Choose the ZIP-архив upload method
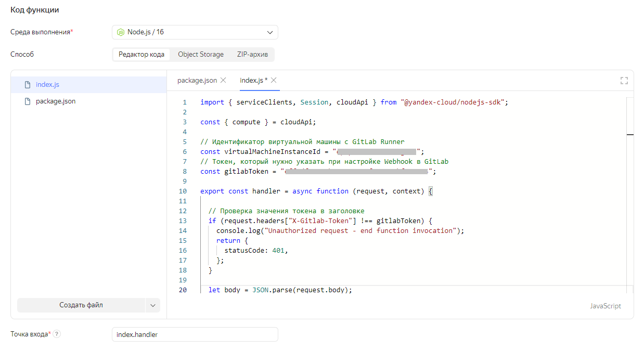644x351 pixels. tap(252, 55)
